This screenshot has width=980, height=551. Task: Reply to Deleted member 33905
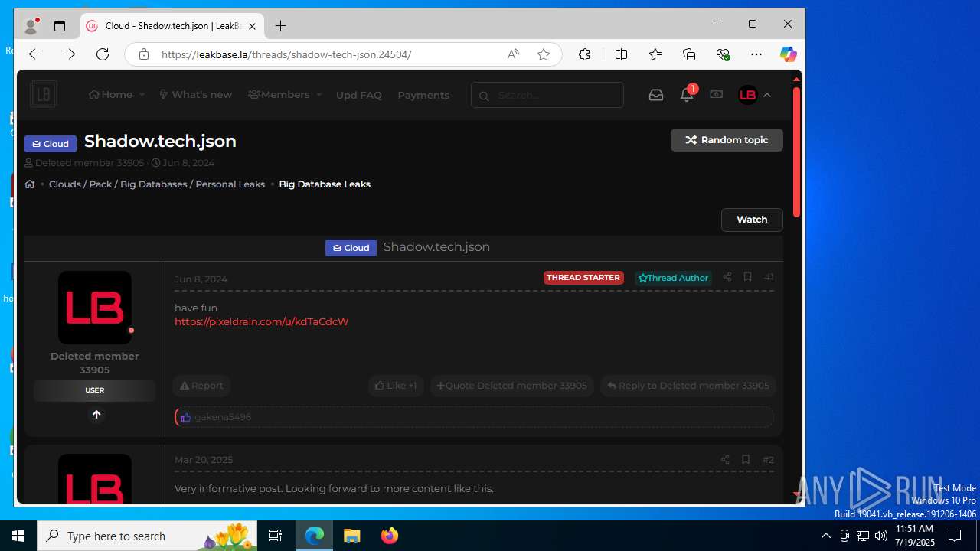coord(688,386)
